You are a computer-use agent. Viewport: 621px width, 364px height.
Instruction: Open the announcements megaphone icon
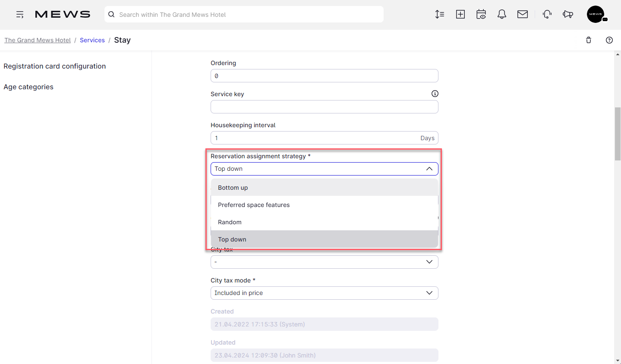pos(567,14)
